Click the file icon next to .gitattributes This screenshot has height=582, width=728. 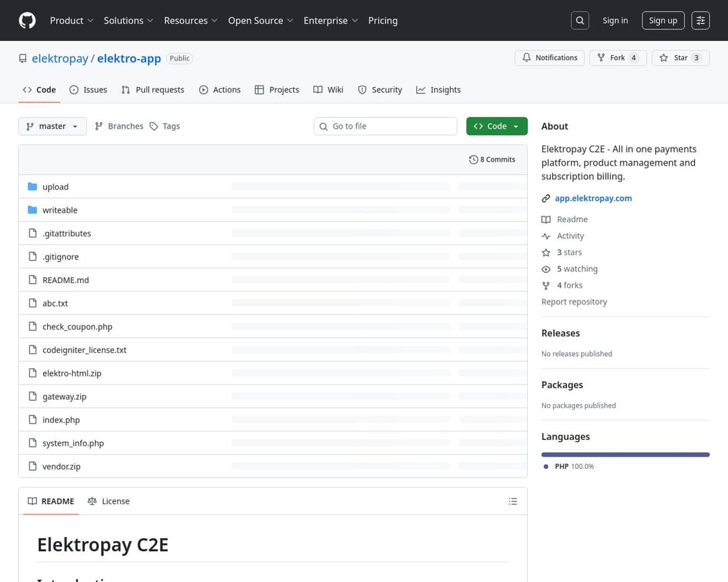point(32,233)
